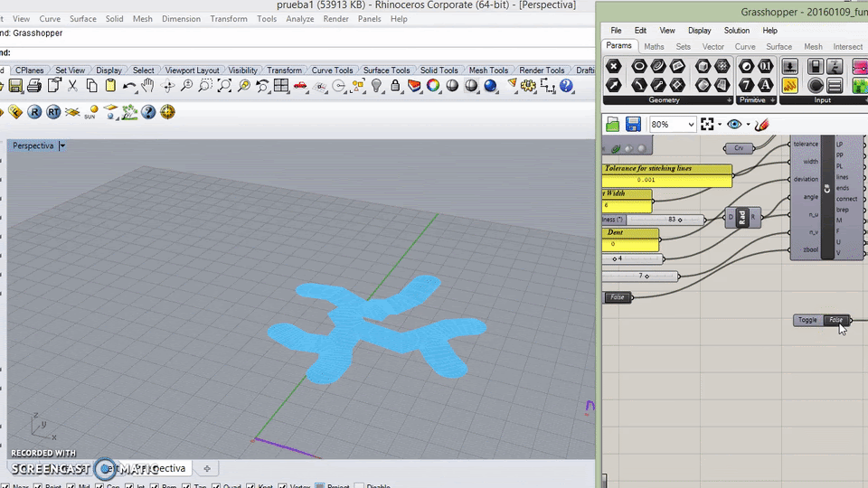Image resolution: width=868 pixels, height=488 pixels.
Task: Click the slider showing value 7
Action: pos(641,276)
